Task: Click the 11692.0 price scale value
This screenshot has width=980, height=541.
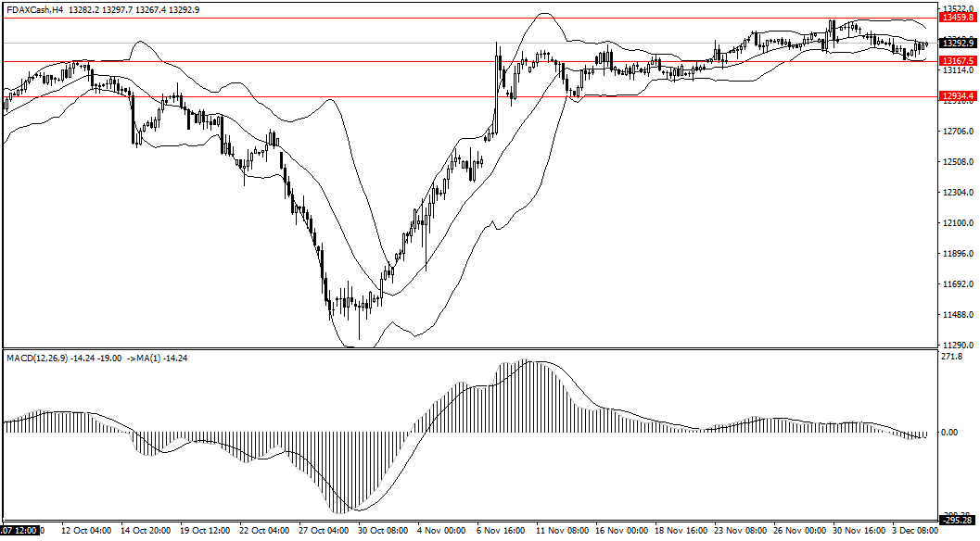Action: [956, 284]
